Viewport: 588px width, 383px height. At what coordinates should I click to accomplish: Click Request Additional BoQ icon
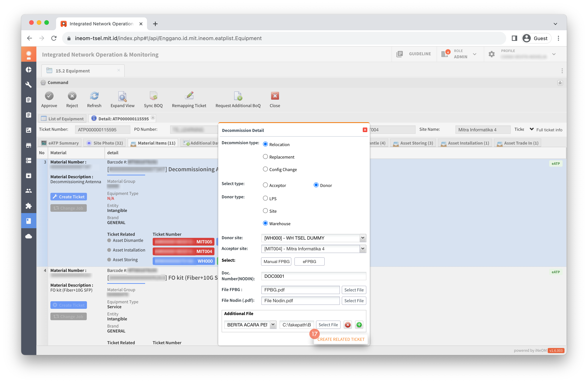[x=238, y=96]
